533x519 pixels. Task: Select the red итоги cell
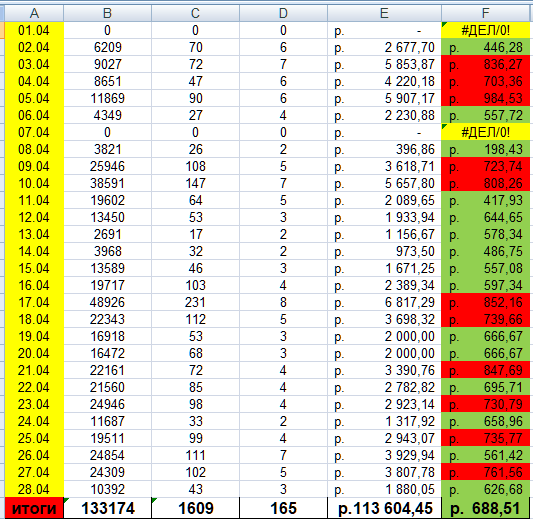pos(34,508)
